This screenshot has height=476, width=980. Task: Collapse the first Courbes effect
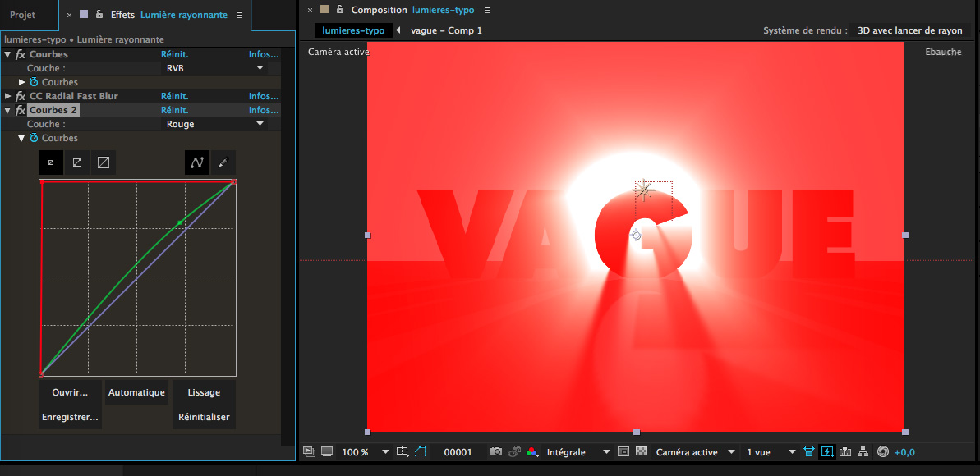point(7,54)
